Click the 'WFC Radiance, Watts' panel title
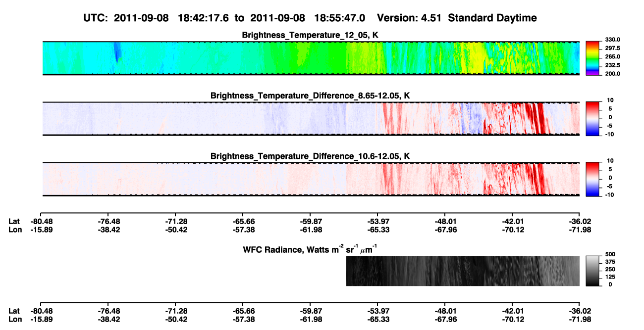The image size is (644, 330). coord(311,249)
